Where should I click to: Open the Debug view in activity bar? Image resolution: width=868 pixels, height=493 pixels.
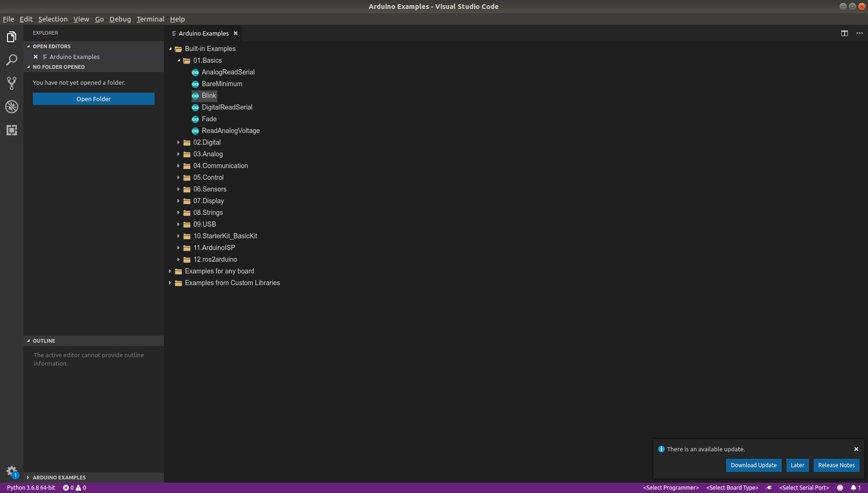(12, 107)
